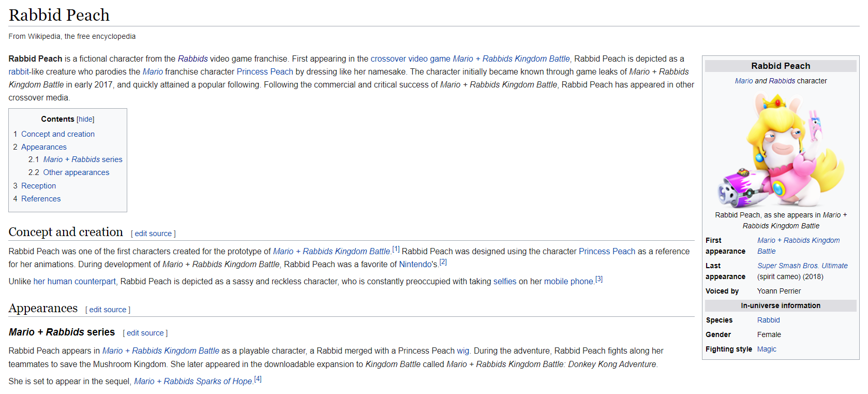Screen dimensions: 868x394
Task: Open Kingdom Battle link in Appearances paragraph
Action: coord(161,351)
